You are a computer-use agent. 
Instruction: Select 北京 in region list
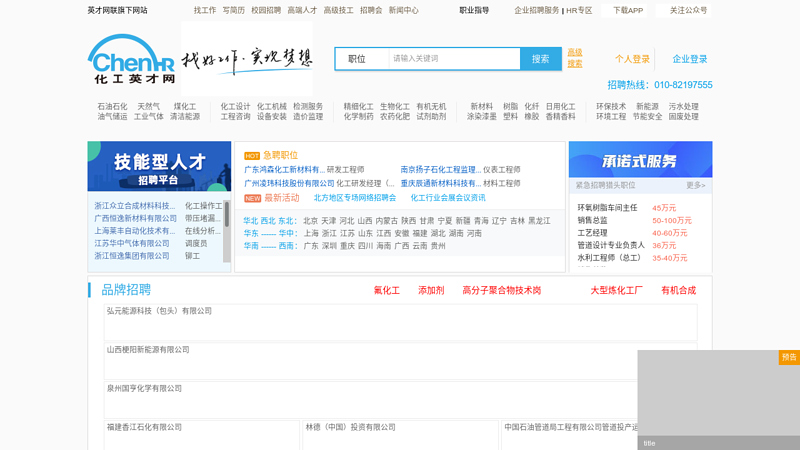310,221
